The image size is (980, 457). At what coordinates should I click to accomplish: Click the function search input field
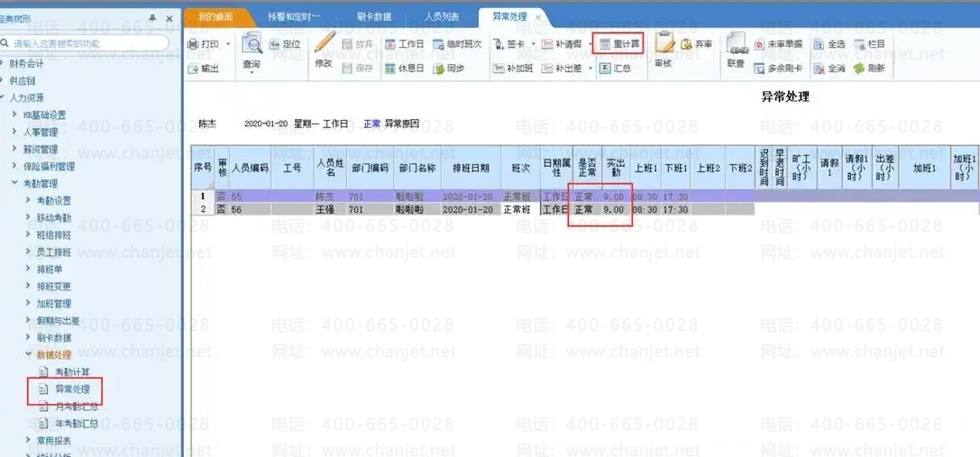click(88, 43)
